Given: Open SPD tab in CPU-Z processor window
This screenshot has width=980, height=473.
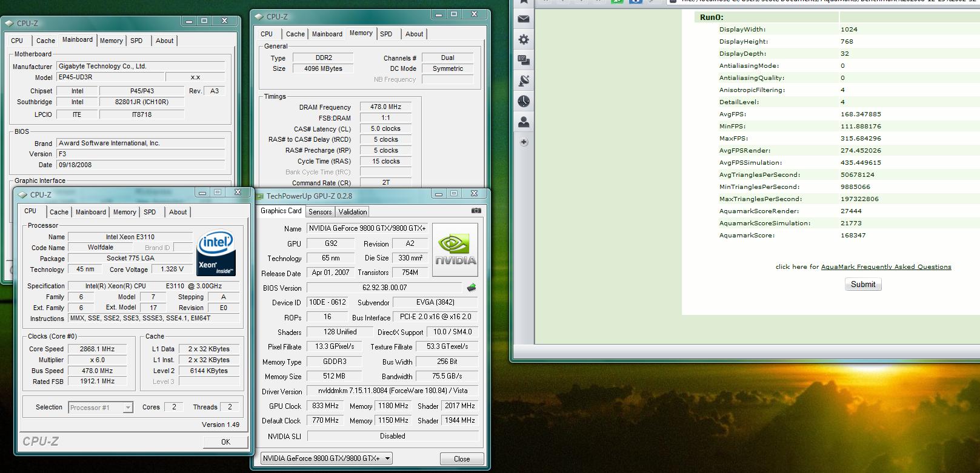Looking at the screenshot, I should 150,212.
